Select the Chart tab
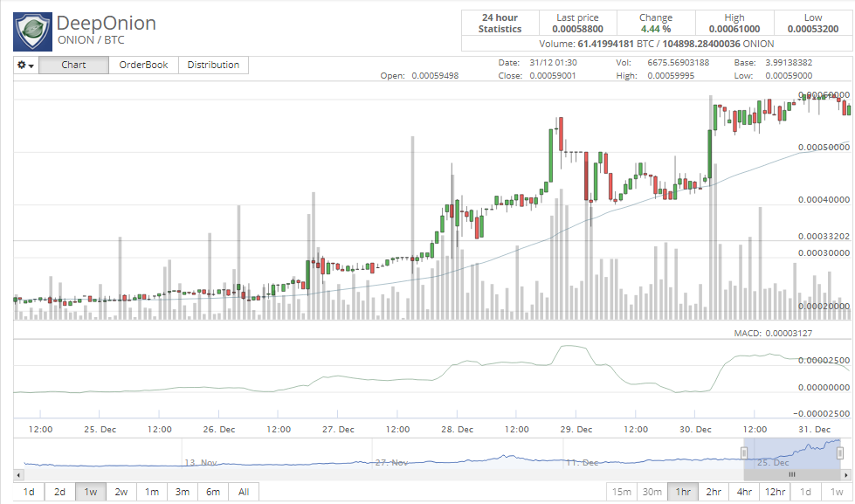This screenshot has height=504, width=855. point(73,65)
